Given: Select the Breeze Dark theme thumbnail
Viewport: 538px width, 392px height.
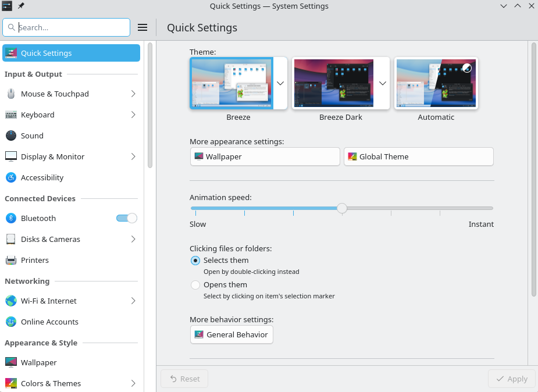Looking at the screenshot, I should [334, 83].
